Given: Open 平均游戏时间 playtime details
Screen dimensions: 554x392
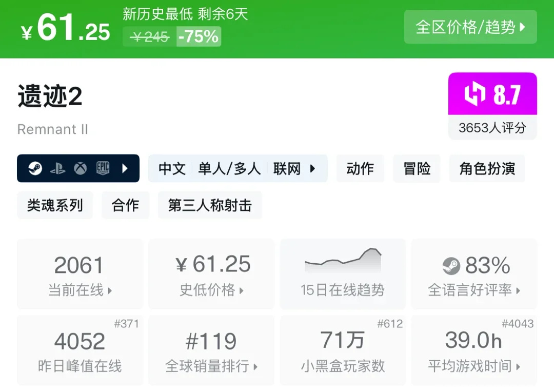Looking at the screenshot, I should coord(474,350).
